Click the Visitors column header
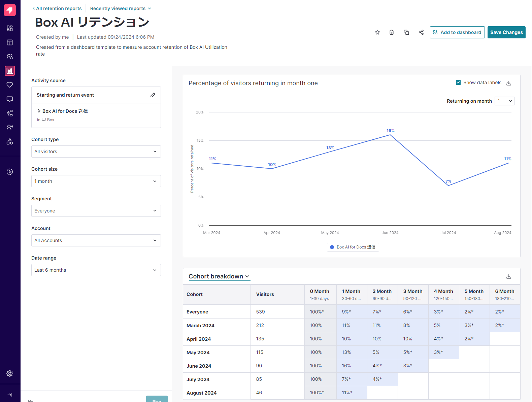Viewport: 532px width, 402px height. pos(278,294)
